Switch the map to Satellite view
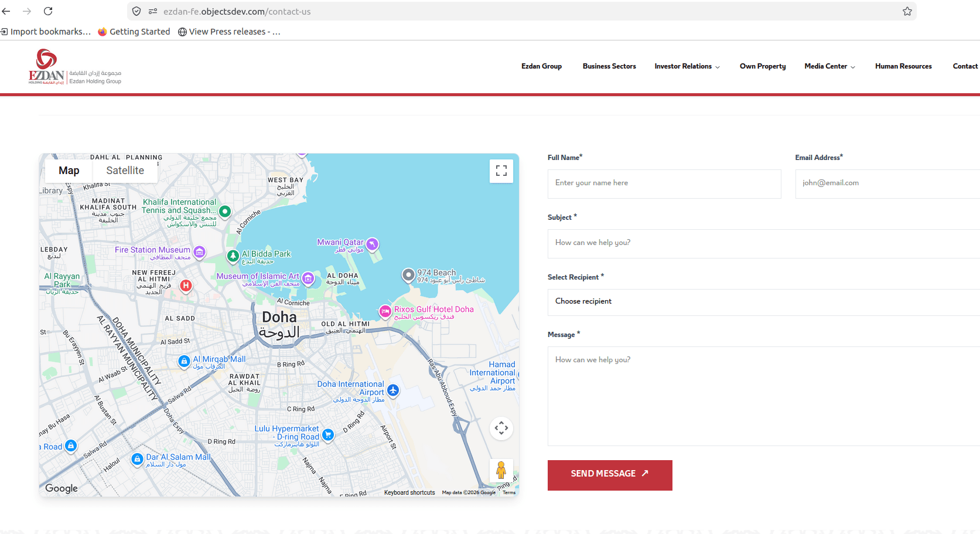Screen dimensions: 980x534 125,171
